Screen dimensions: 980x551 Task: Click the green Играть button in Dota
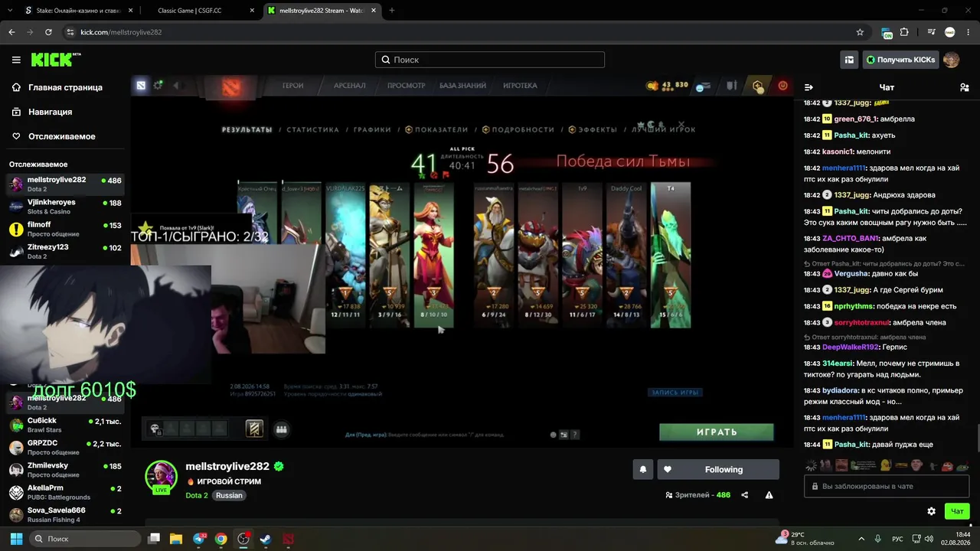(x=717, y=432)
